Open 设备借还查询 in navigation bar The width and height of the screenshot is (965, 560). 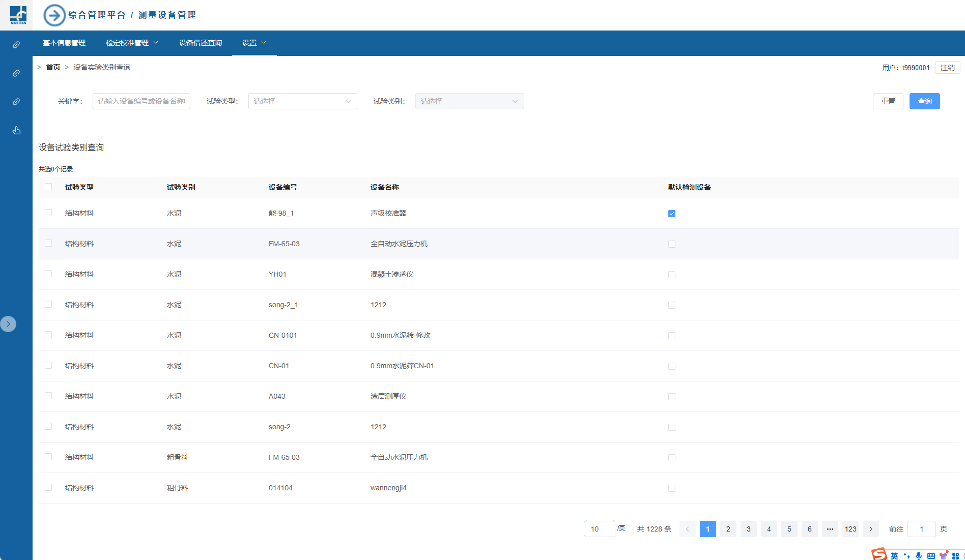click(201, 43)
